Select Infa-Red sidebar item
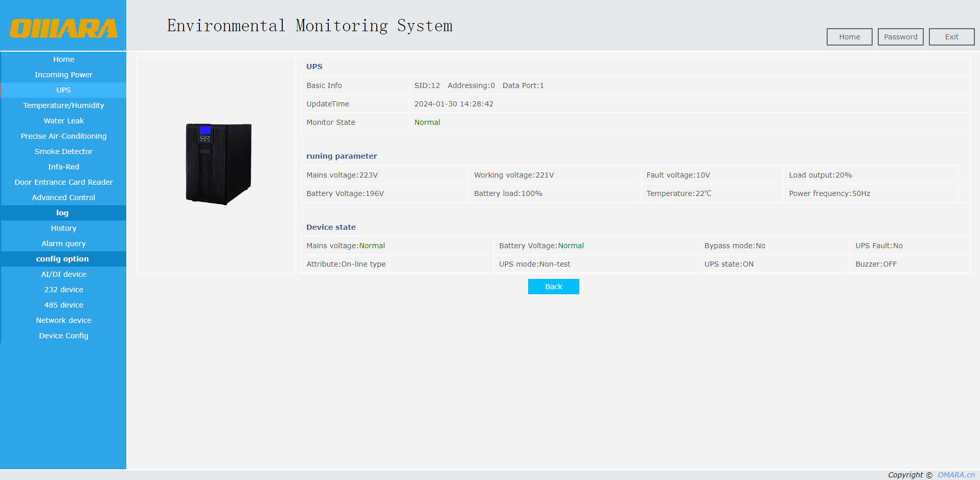 tap(63, 167)
